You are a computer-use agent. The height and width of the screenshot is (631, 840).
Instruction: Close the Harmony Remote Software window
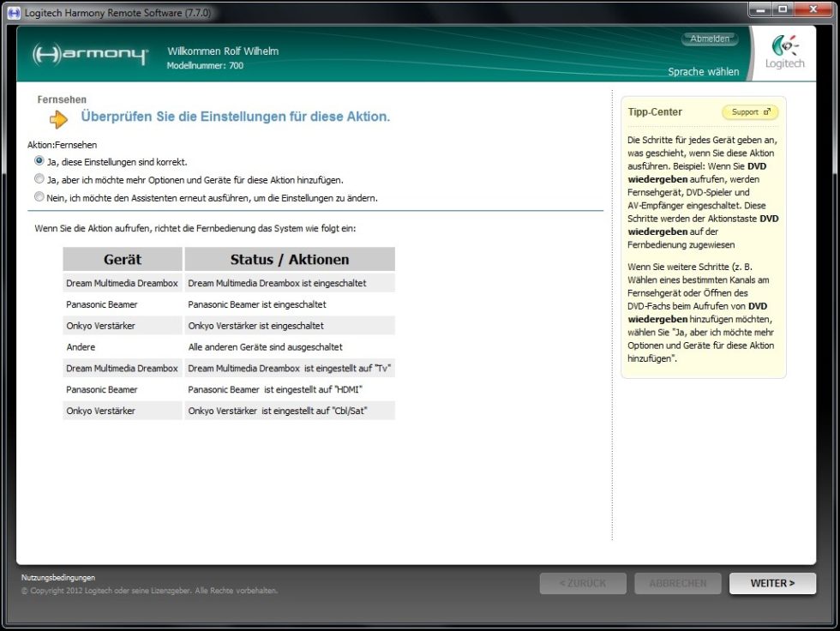(x=813, y=9)
